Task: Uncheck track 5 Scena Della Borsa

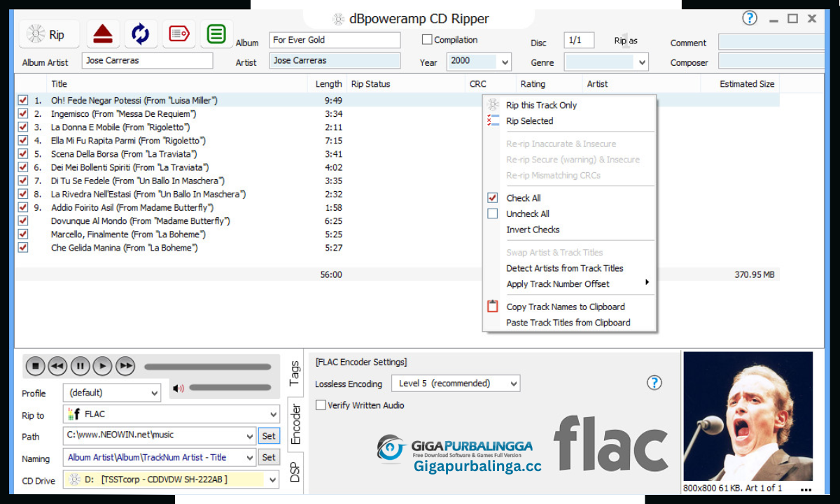Action: [23, 154]
